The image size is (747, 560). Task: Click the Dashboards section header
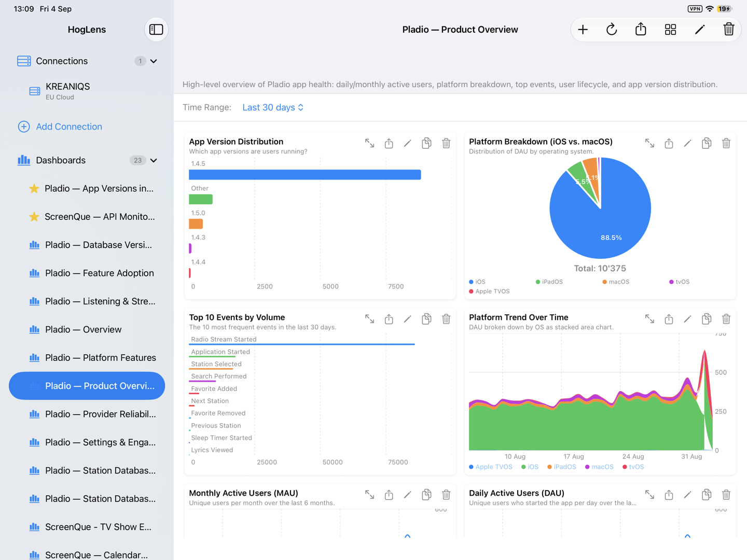87,160
